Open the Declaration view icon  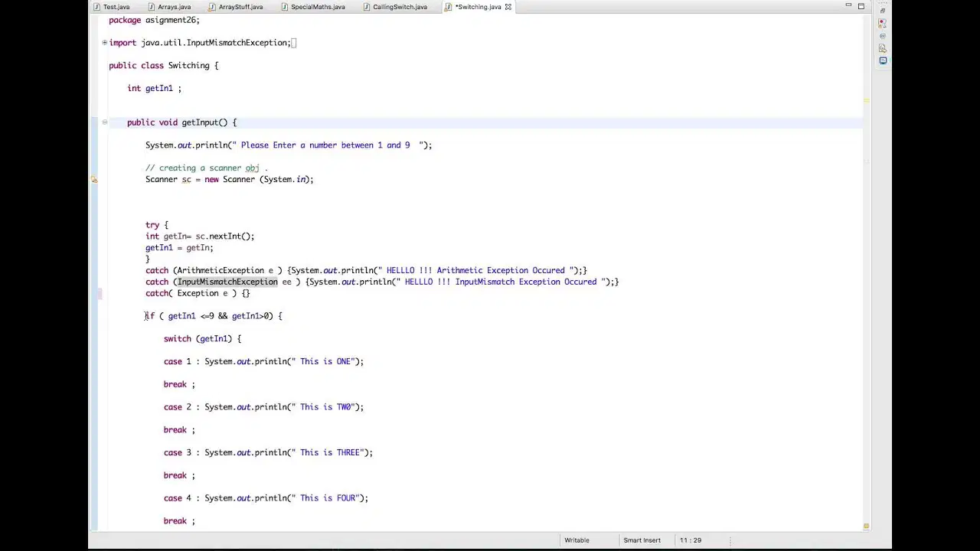(x=882, y=48)
